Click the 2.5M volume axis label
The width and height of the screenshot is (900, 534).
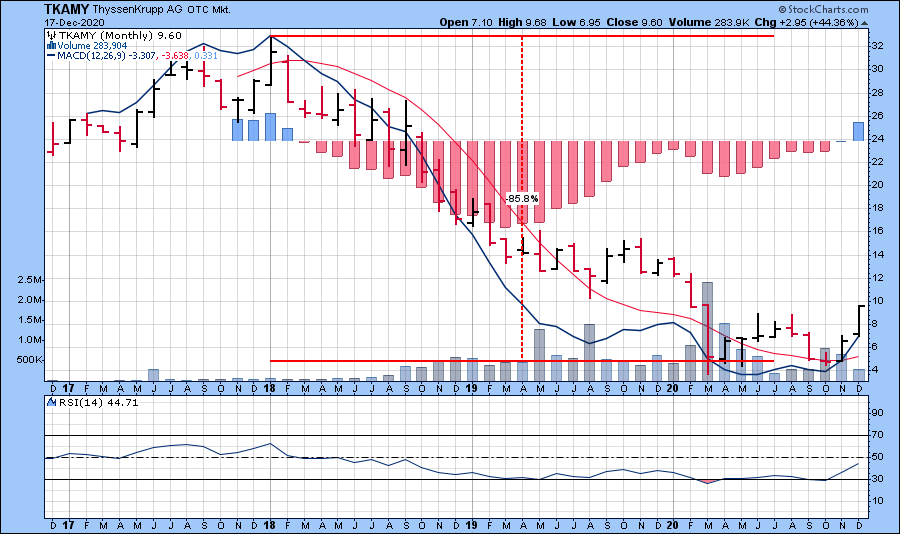29,282
